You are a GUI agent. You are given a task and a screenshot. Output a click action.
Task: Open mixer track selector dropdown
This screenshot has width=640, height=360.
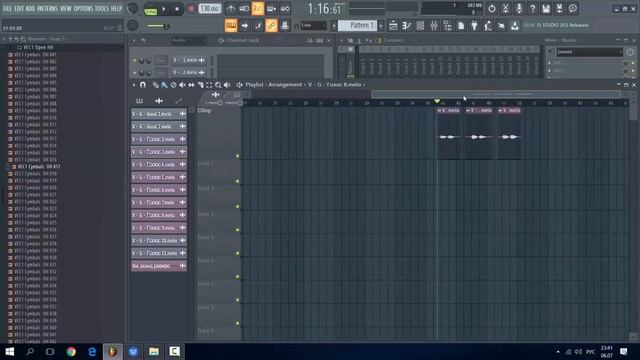tap(589, 52)
